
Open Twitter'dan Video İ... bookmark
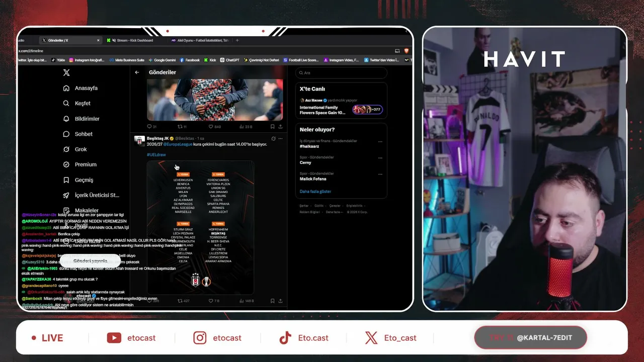click(x=380, y=60)
